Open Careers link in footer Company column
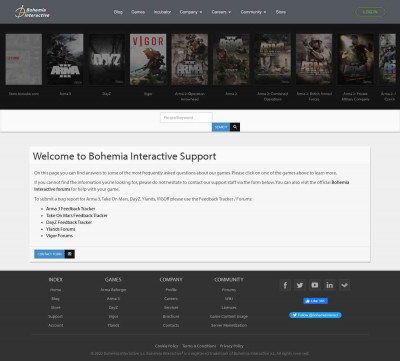400x361 pixels. (x=171, y=299)
